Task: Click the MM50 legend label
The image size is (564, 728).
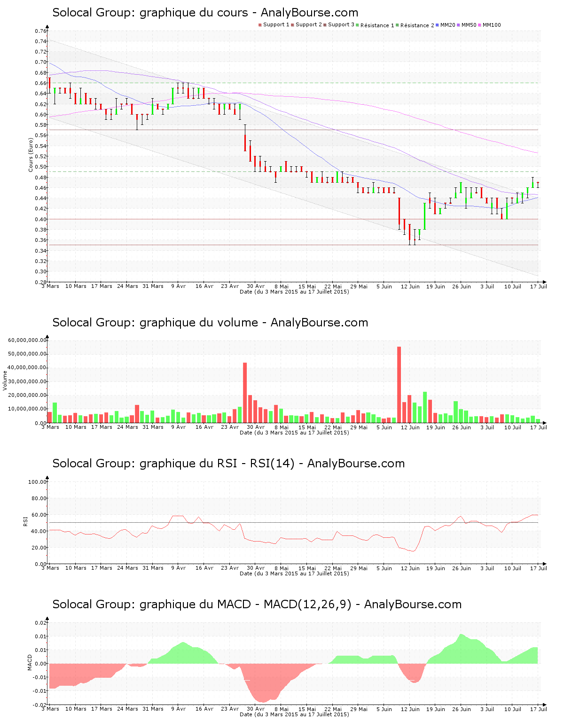Action: (x=469, y=25)
